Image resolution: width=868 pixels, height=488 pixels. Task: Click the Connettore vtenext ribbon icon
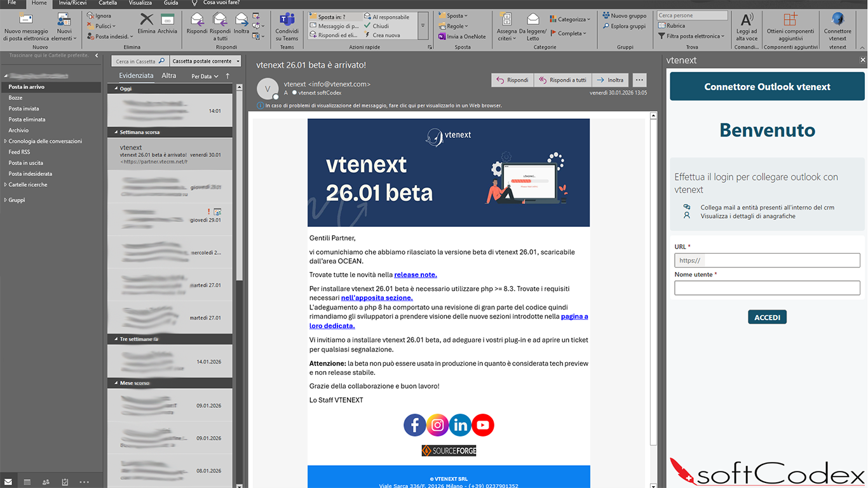coord(837,18)
